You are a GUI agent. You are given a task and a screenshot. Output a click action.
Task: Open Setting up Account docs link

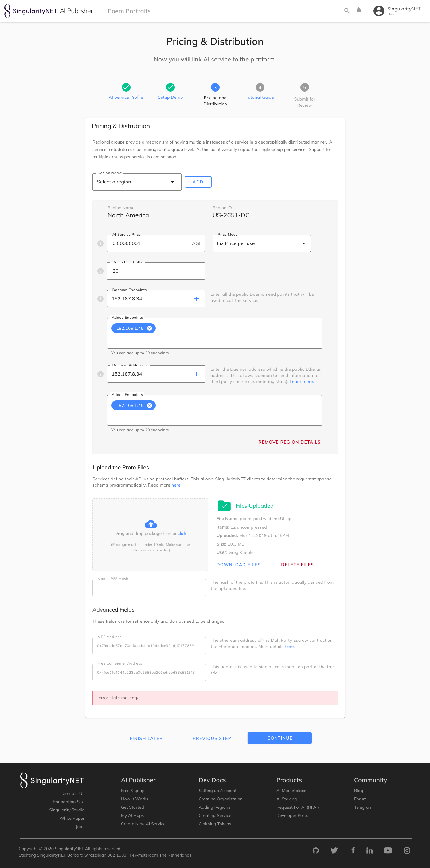pos(217,791)
